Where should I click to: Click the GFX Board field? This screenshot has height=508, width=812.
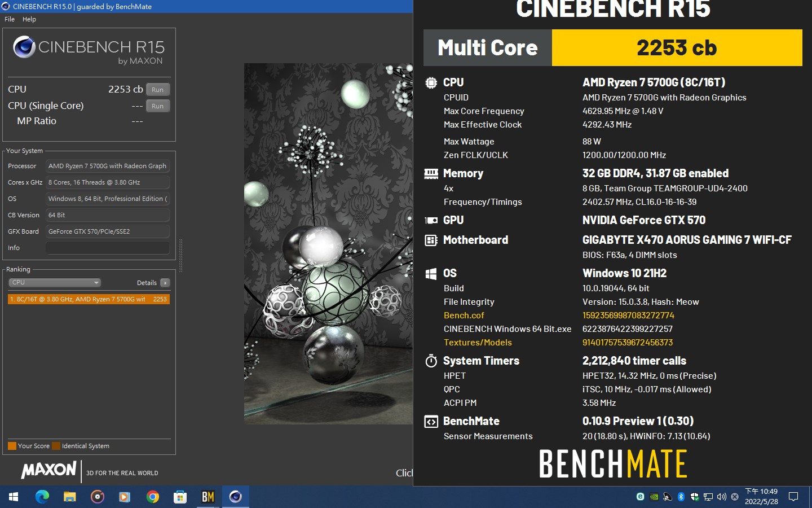coord(108,232)
